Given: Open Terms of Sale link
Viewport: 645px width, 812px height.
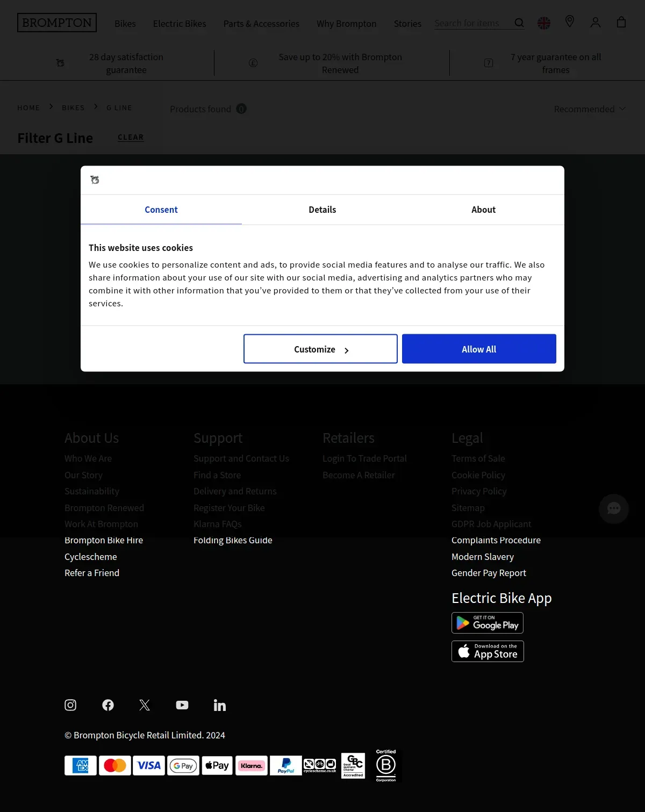Looking at the screenshot, I should [478, 458].
